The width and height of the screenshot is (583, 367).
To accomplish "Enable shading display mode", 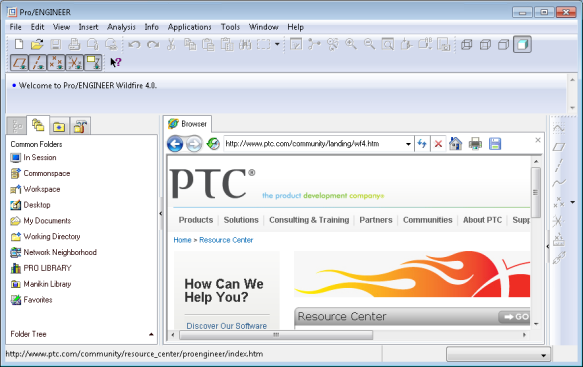I will 522,44.
